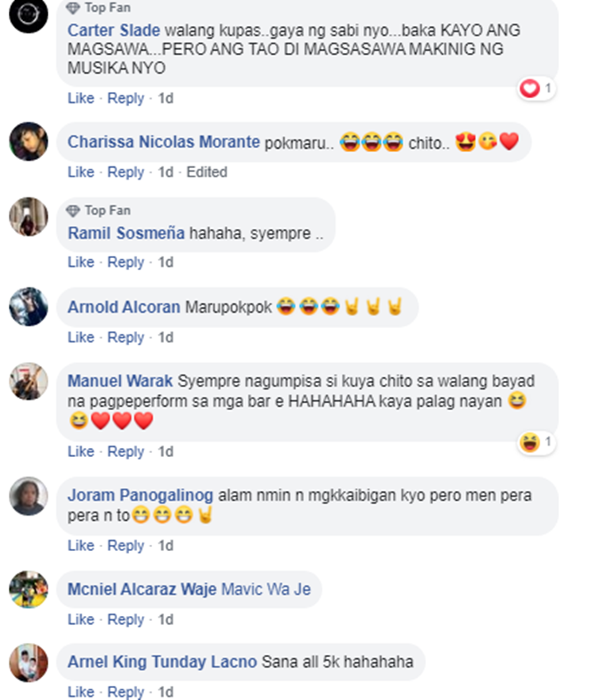594x700 pixels.
Task: Reply to Charissa Nicolas Morante's comment
Action: 125,172
